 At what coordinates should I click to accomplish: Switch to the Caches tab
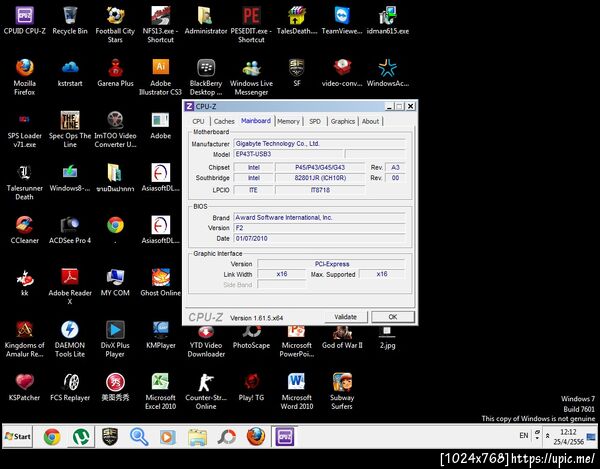click(224, 121)
